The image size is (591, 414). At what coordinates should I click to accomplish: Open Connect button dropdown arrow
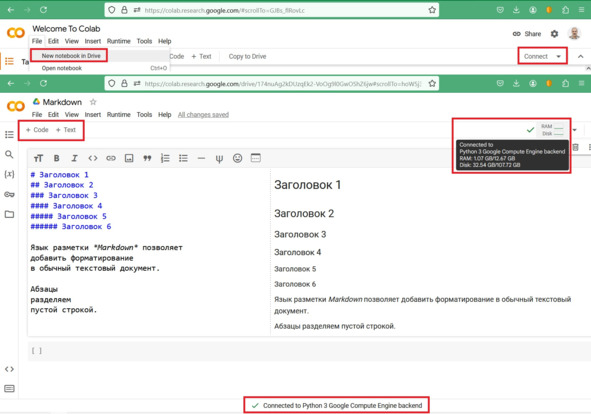coord(559,57)
